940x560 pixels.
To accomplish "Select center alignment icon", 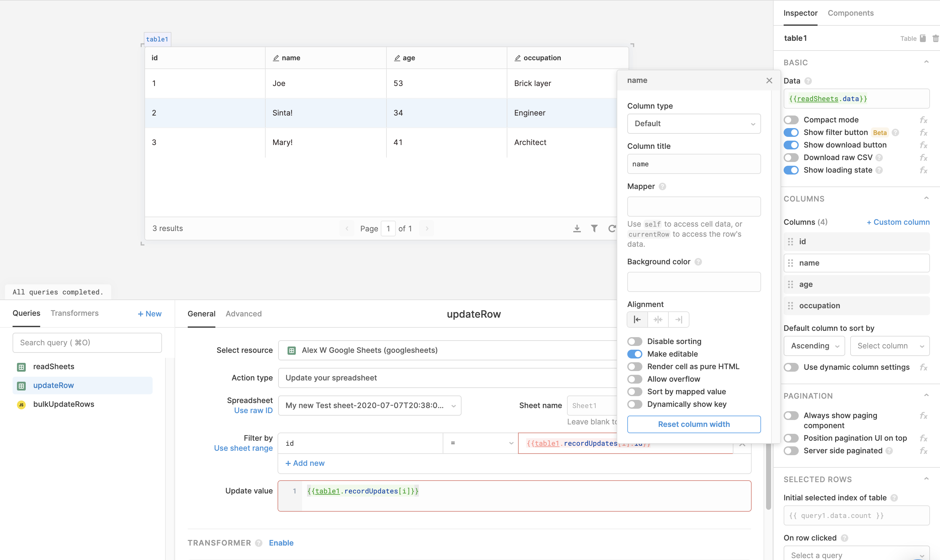I will [658, 320].
